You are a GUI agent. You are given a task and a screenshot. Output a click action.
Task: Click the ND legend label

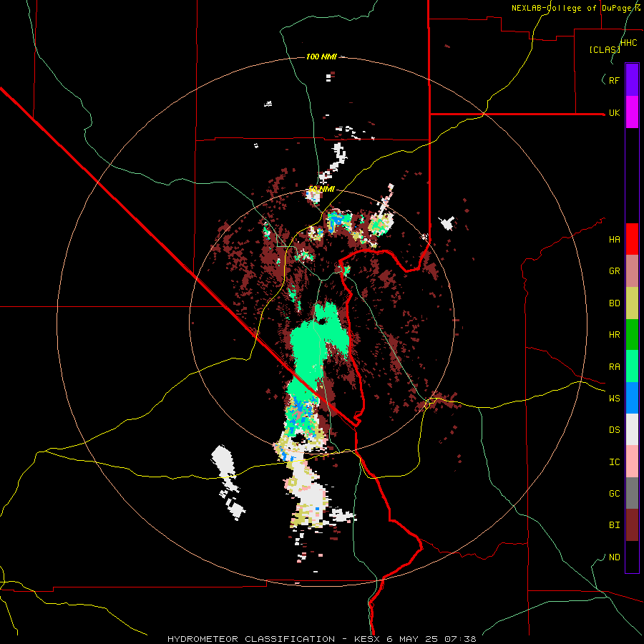pyautogui.click(x=614, y=557)
